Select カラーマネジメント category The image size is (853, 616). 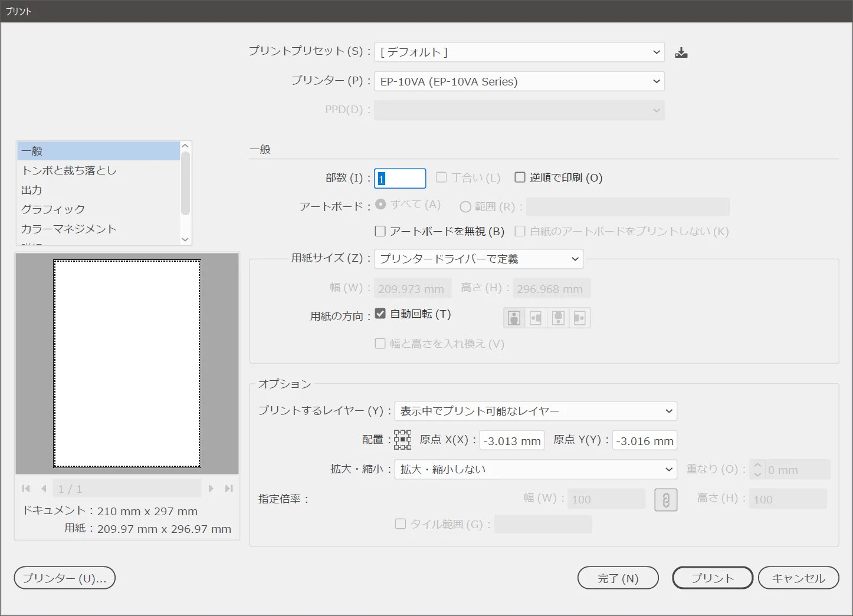[x=99, y=229]
